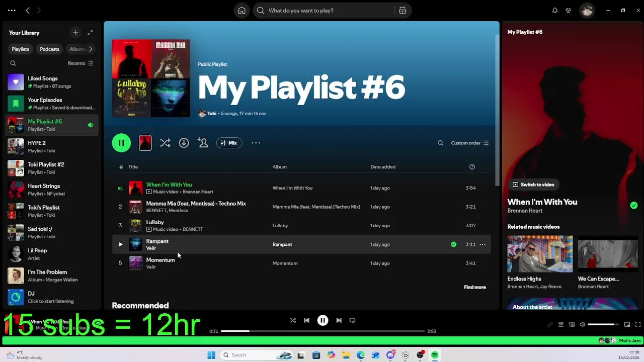Image resolution: width=644 pixels, height=362 pixels.
Task: Sort by duration clock column header
Action: point(472,167)
